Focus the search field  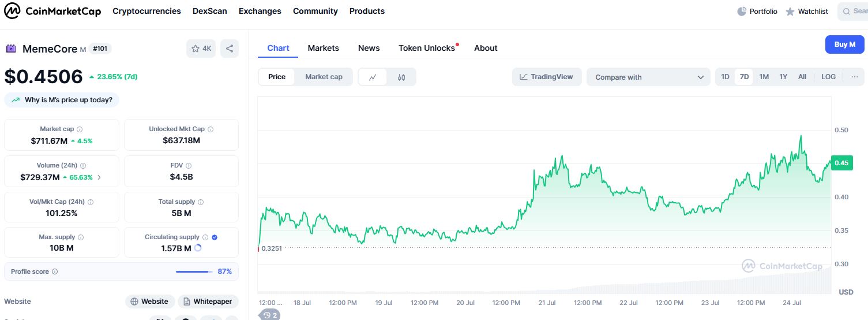(854, 12)
